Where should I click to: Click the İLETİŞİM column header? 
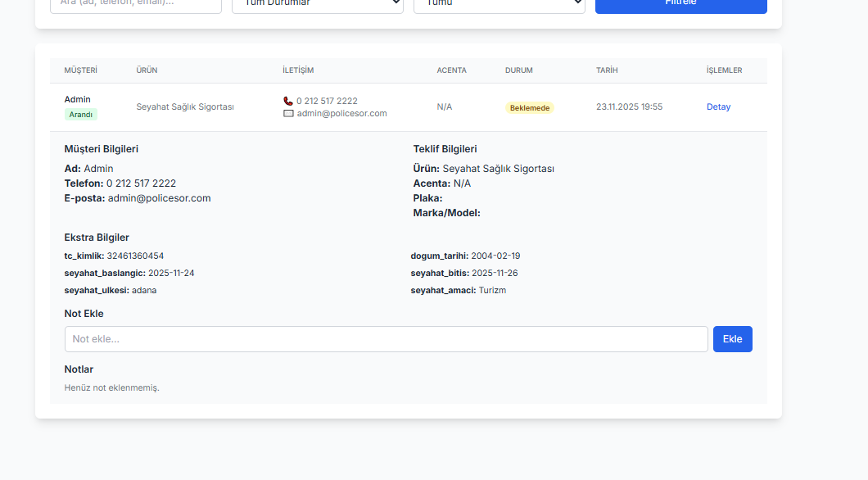pyautogui.click(x=298, y=70)
